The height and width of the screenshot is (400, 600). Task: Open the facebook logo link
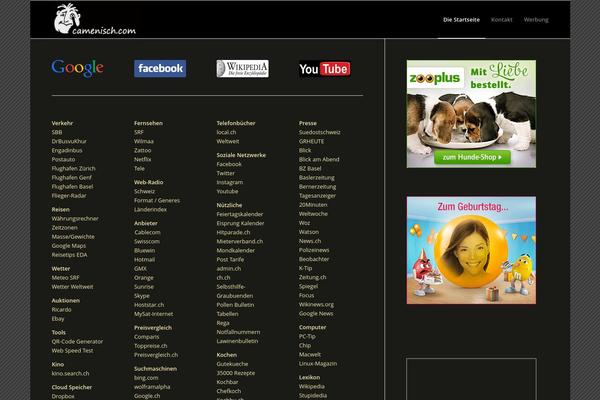coord(160,69)
